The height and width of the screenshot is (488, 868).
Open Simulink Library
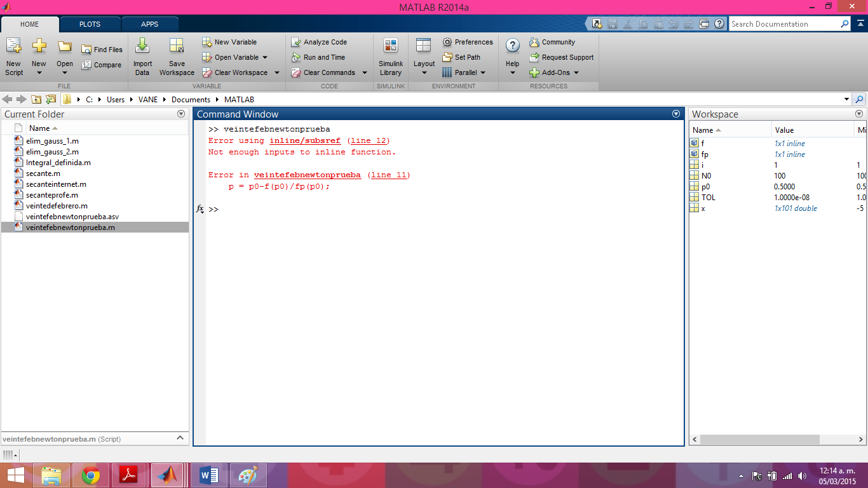(391, 57)
